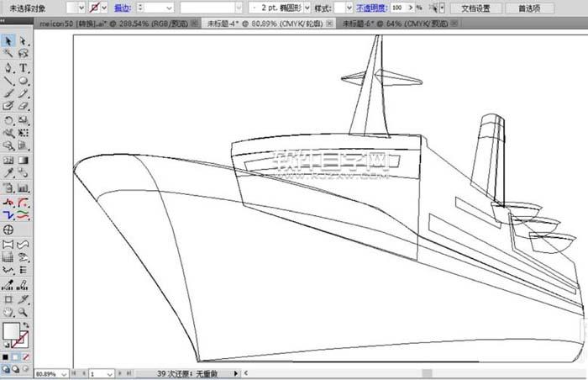This screenshot has width=588, height=380.
Task: Select the Selection (black arrow) tool
Action: click(x=8, y=40)
